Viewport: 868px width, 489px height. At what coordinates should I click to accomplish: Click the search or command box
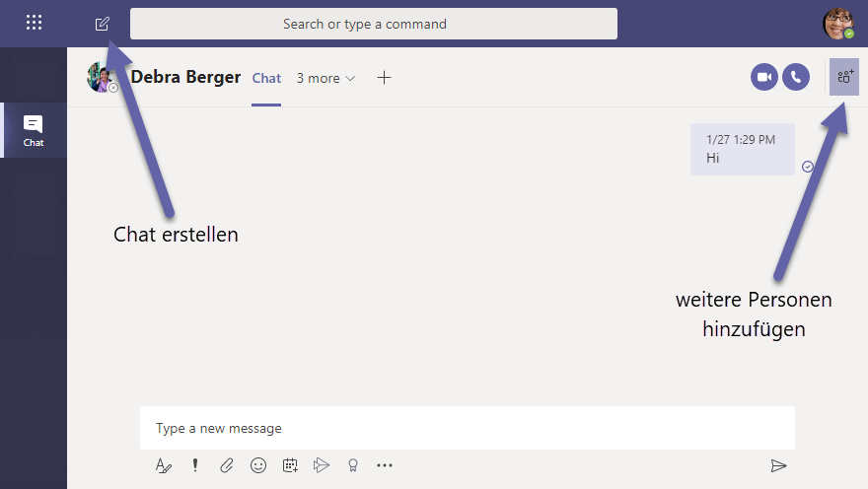pos(374,24)
